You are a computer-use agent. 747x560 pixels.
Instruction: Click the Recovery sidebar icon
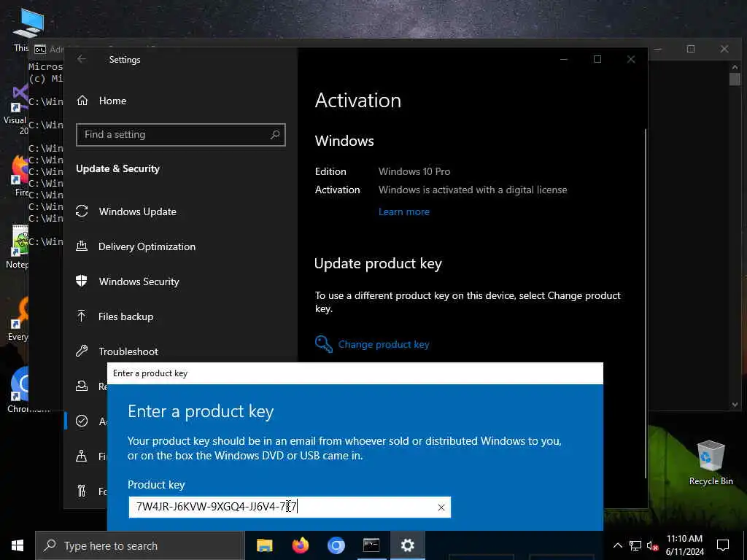[x=82, y=386]
